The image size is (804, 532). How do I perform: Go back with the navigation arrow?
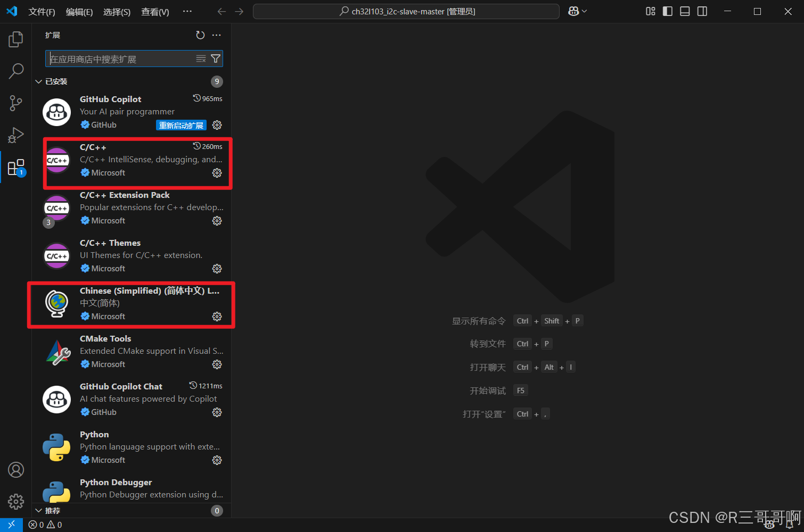pos(221,11)
